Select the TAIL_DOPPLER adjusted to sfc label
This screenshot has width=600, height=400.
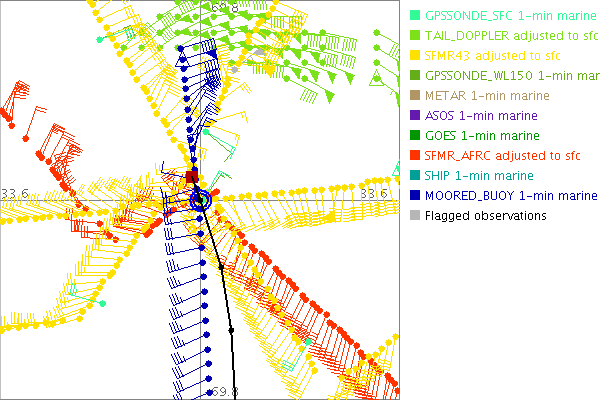505,36
